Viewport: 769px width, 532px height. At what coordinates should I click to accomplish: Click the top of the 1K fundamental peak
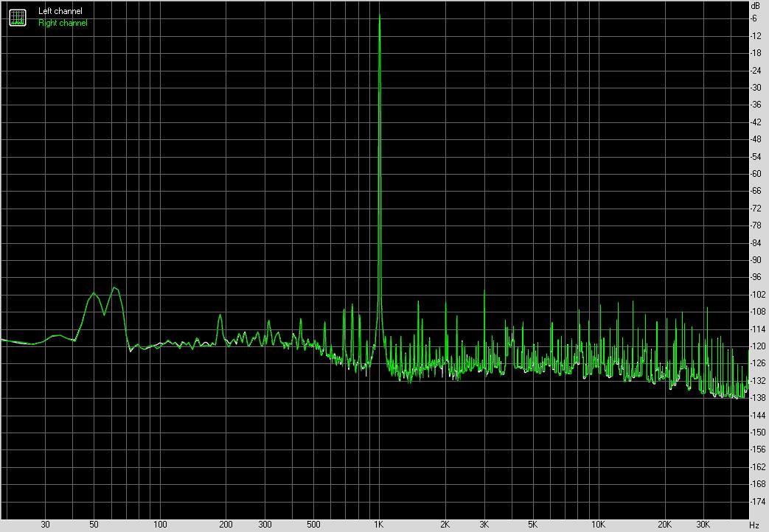click(x=379, y=16)
